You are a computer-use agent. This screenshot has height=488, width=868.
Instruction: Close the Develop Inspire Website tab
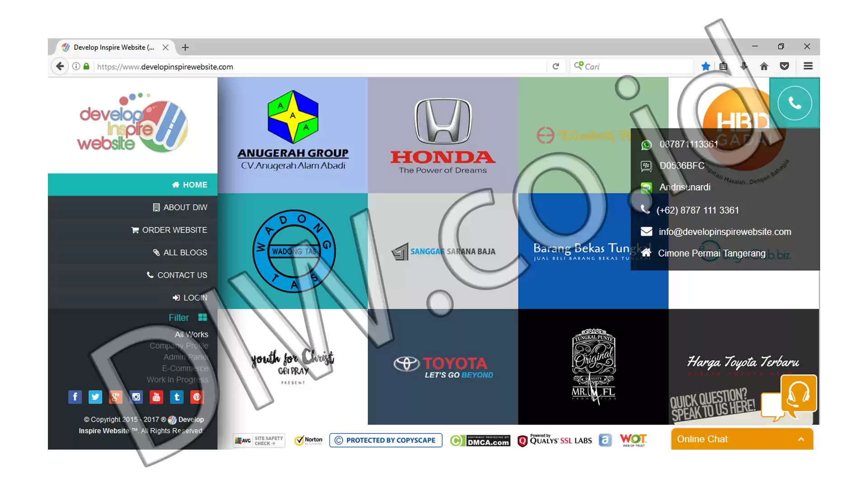coord(165,47)
